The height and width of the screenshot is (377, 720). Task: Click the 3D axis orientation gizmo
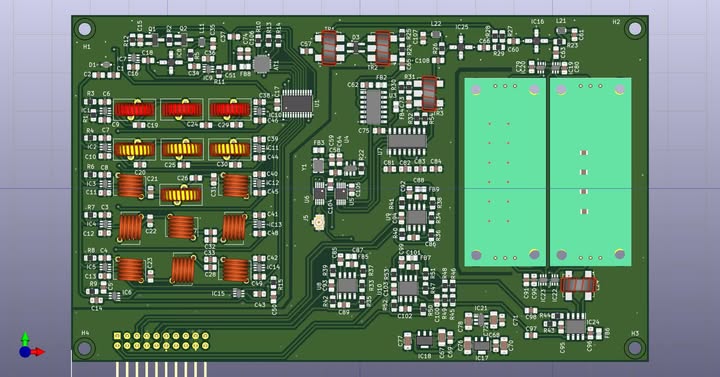[30, 346]
